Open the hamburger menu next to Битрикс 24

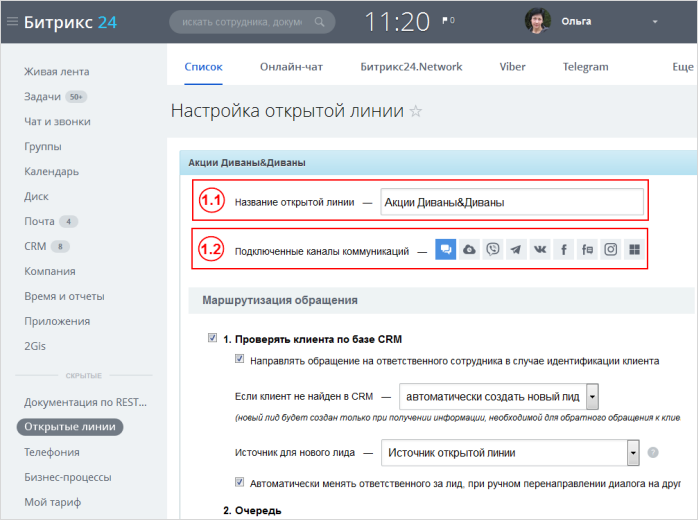[x=12, y=21]
